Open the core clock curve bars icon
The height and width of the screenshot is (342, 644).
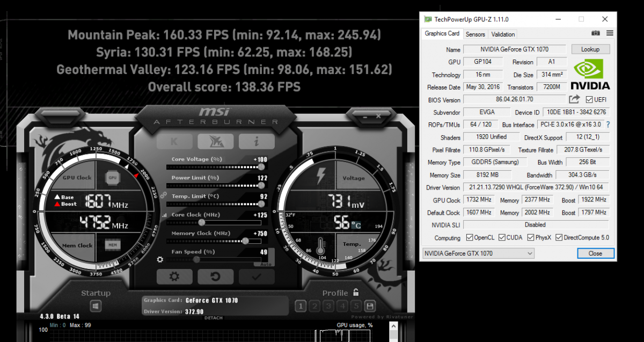163,215
